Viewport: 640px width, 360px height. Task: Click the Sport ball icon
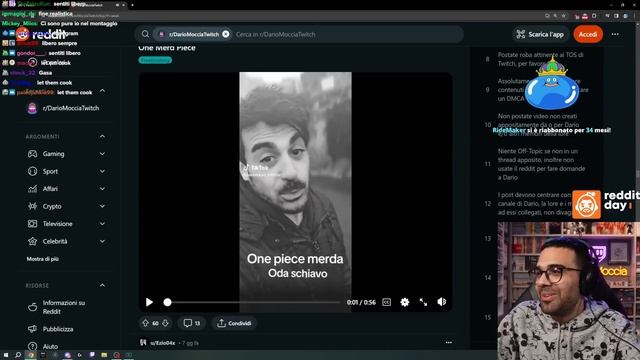[32, 171]
